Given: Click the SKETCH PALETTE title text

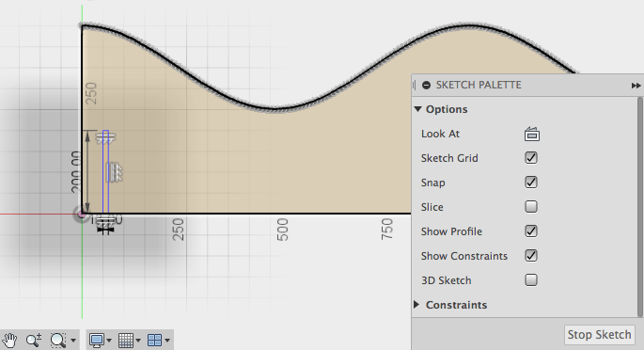Looking at the screenshot, I should click(479, 85).
